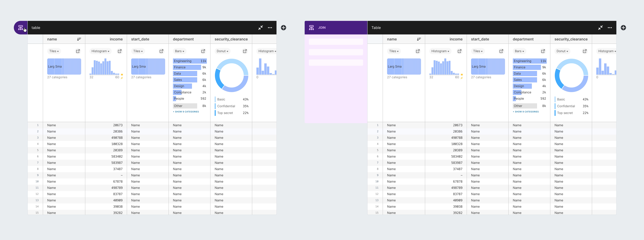Viewport: 644px width, 240px height.
Task: Open the Donut dropdown in right Table
Action: click(562, 51)
